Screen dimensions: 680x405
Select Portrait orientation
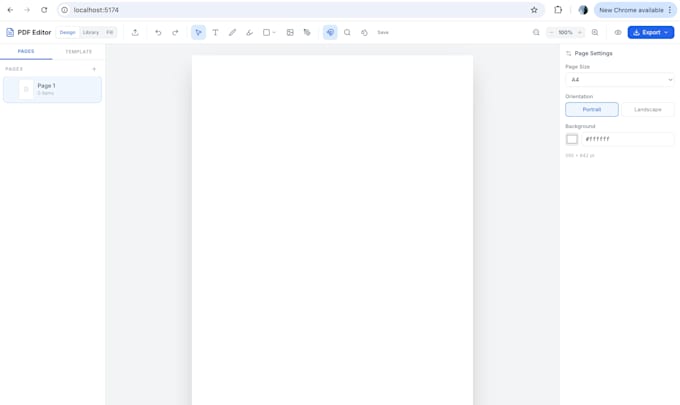click(592, 109)
